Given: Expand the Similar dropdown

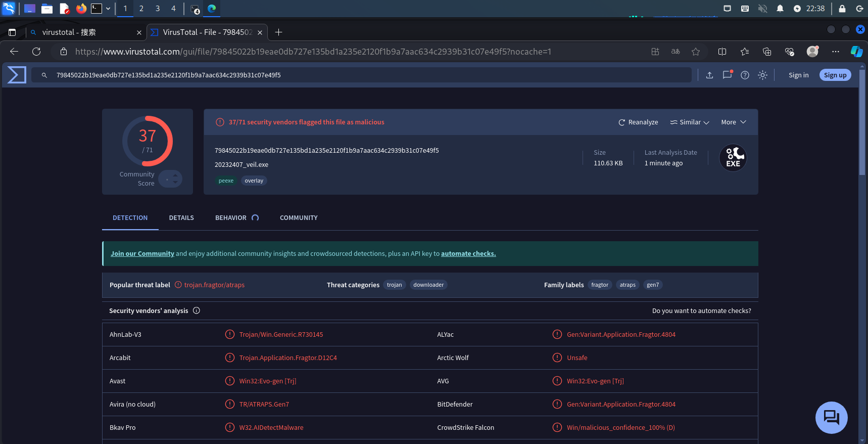Looking at the screenshot, I should 690,122.
